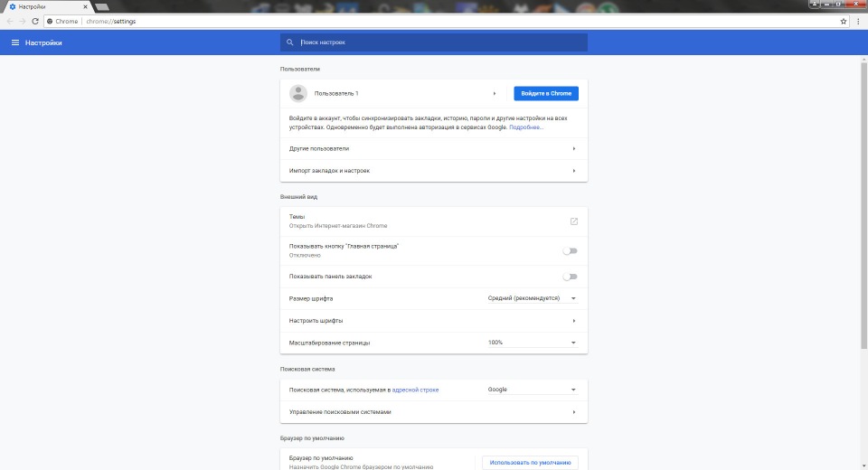Screen dimensions: 868x470
Task: Click the Поисковая система section heading
Action: (x=307, y=370)
